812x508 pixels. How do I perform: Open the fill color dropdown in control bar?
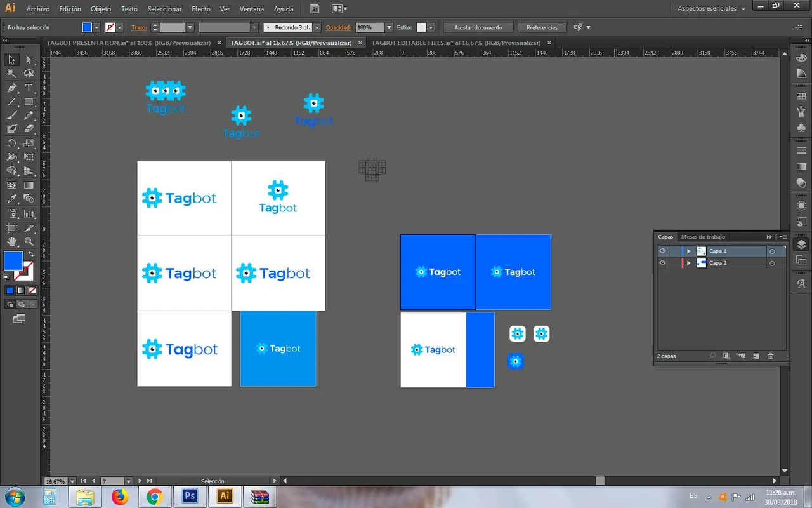point(96,27)
